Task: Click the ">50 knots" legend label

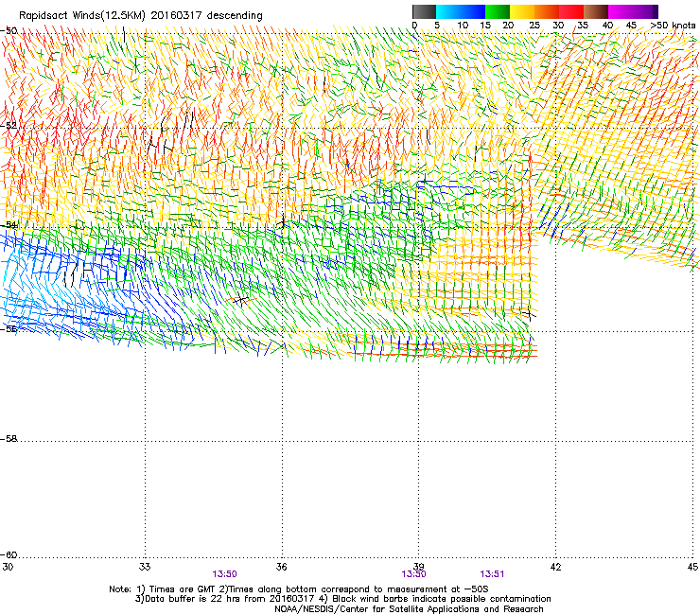Action: pyautogui.click(x=674, y=26)
